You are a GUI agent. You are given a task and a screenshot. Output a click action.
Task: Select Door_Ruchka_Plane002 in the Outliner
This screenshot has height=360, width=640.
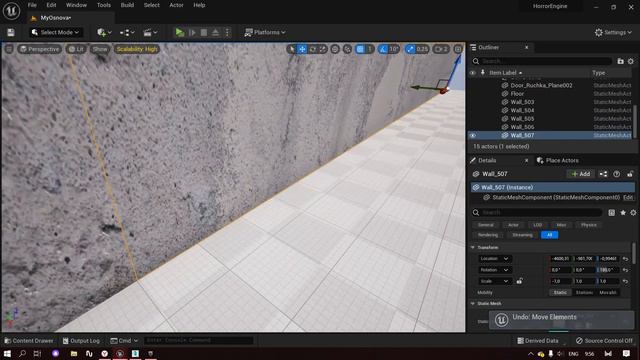(541, 85)
